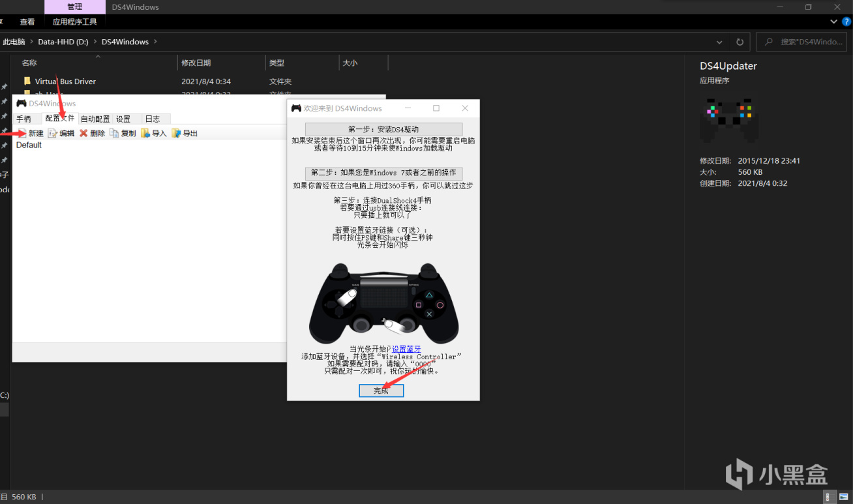This screenshot has width=853, height=504.
Task: Expand the address bar history dropdown
Action: tap(719, 42)
